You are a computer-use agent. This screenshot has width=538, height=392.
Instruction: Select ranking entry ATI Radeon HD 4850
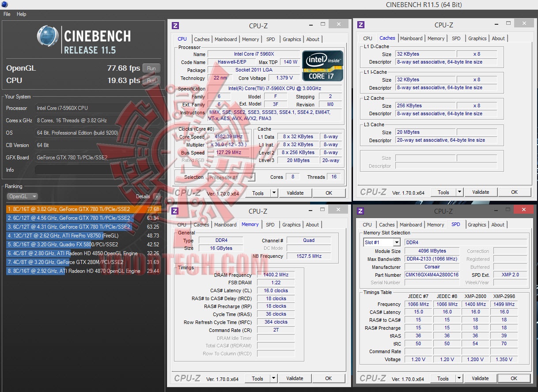83,253
